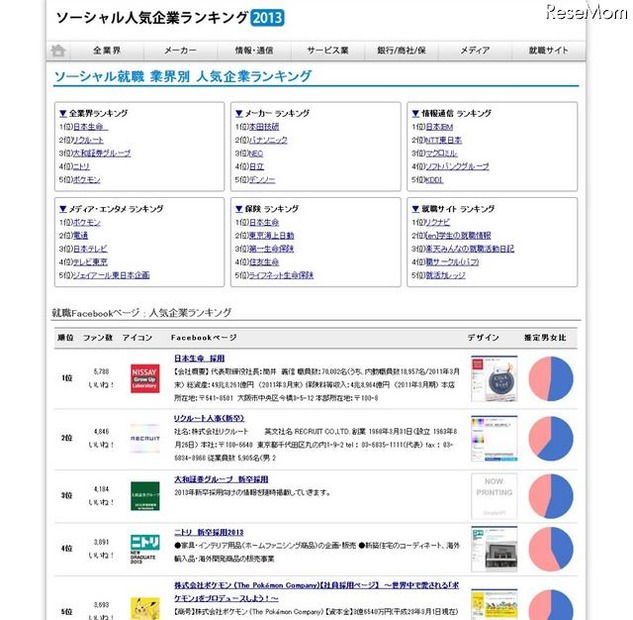Open NTT東日本 link
Viewport: 633px width, 620px height.
442,140
